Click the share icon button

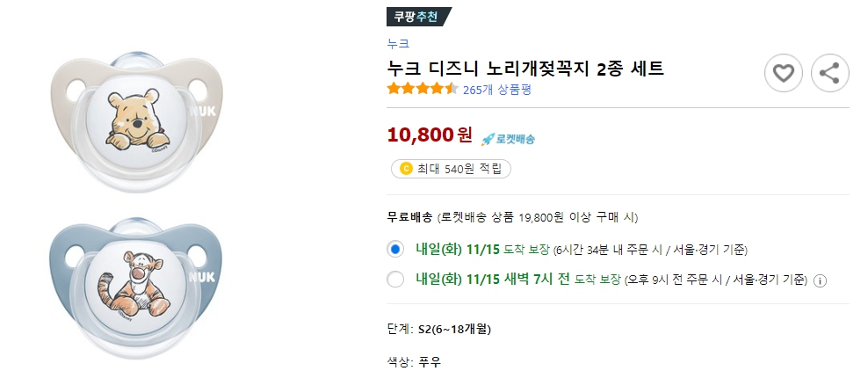pyautogui.click(x=829, y=74)
